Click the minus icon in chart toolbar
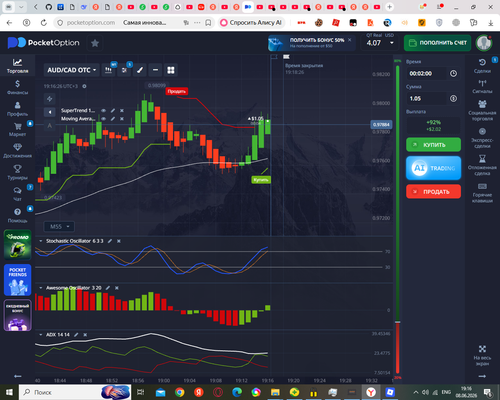 tap(155, 70)
